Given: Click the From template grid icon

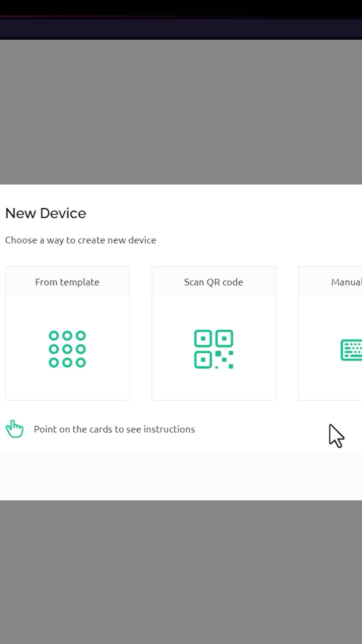Looking at the screenshot, I should pyautogui.click(x=67, y=349).
